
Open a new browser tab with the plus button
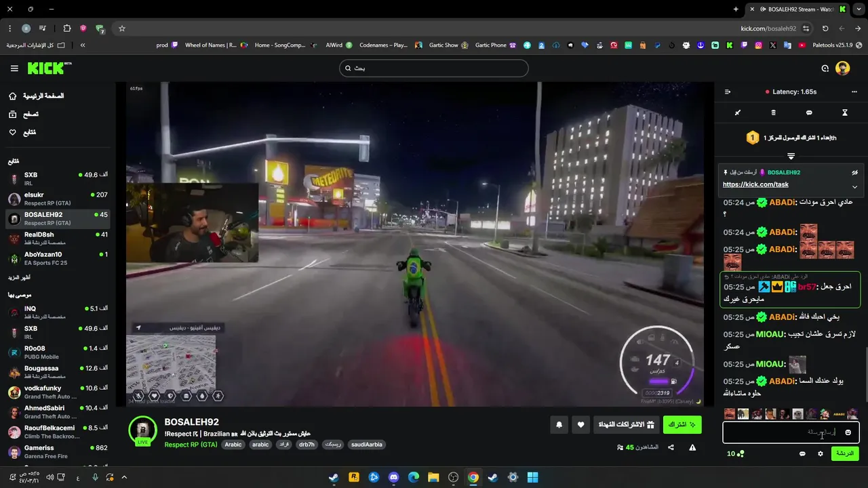(x=736, y=9)
